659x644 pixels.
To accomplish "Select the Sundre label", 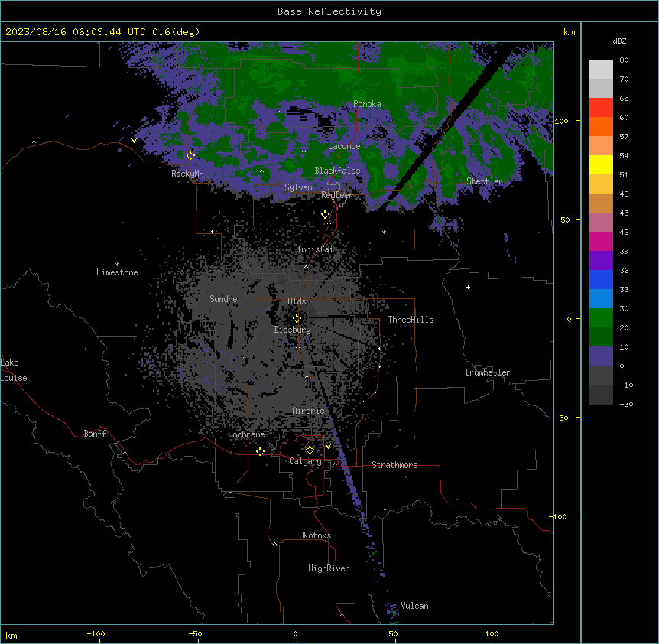I will 223,299.
